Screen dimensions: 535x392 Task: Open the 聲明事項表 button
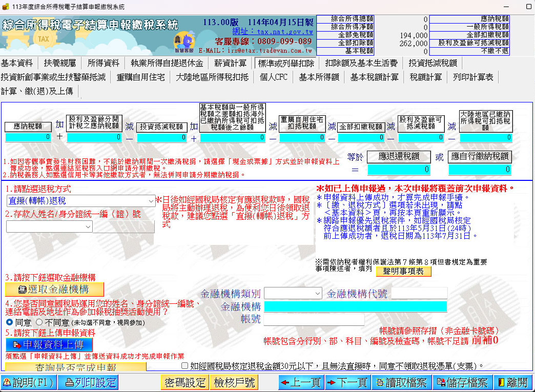[403, 271]
